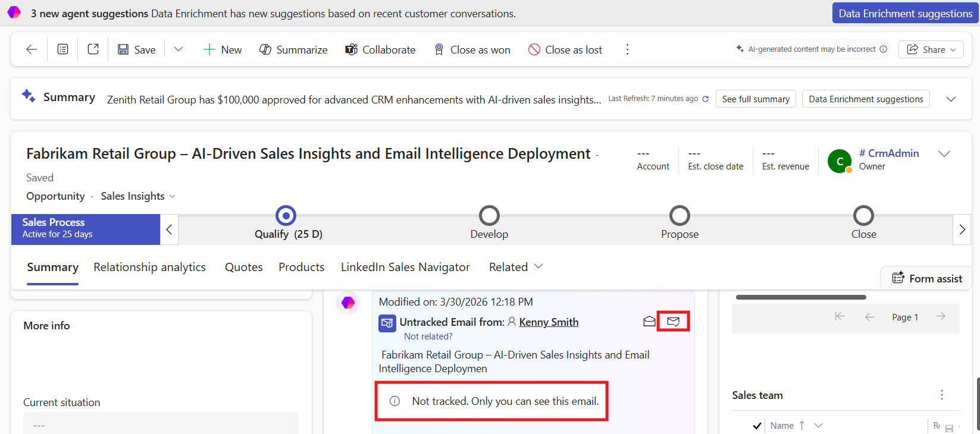Open the # CrmAdmin owner link

[889, 153]
